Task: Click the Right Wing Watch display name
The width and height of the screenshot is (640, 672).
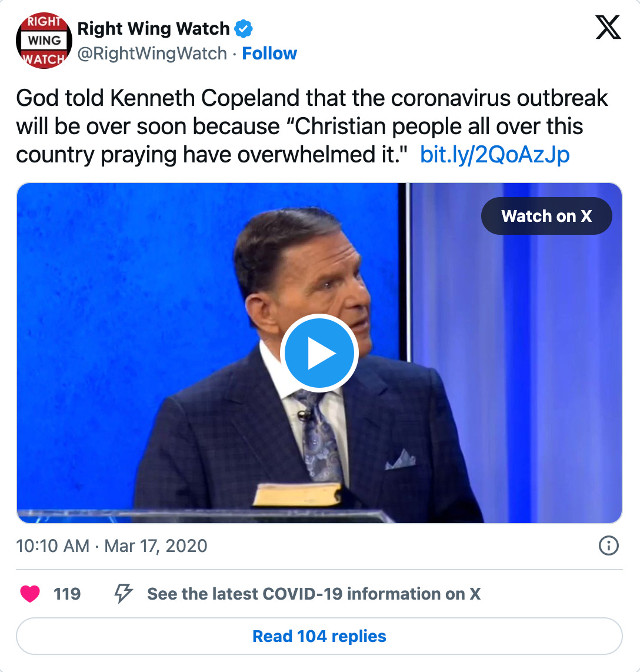Action: click(x=154, y=29)
